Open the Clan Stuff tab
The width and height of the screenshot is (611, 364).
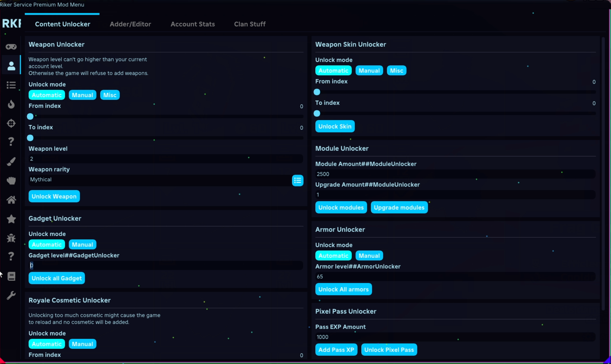[x=250, y=24]
